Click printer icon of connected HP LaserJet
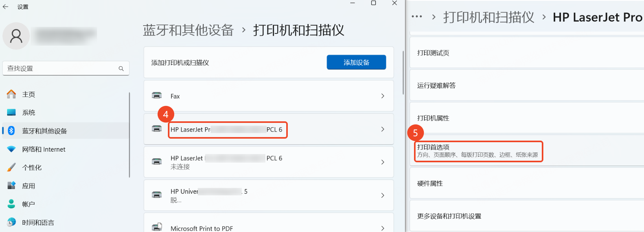The height and width of the screenshot is (232, 644). tap(157, 129)
